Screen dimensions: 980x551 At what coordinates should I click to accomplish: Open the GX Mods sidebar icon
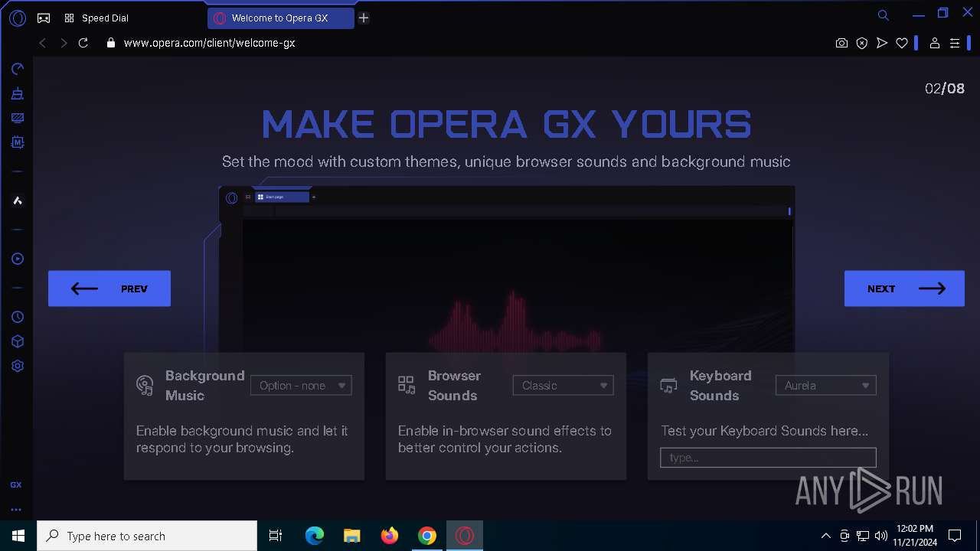[x=17, y=142]
